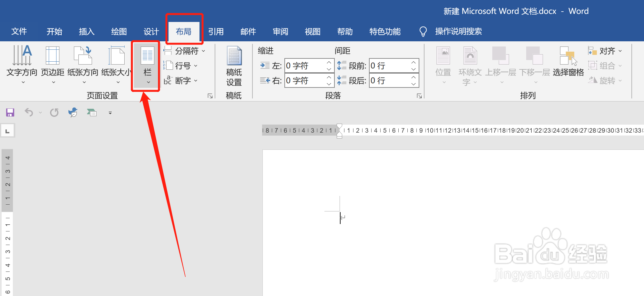Open the 组合 group dropdown
The width and height of the screenshot is (644, 296).
pos(605,66)
